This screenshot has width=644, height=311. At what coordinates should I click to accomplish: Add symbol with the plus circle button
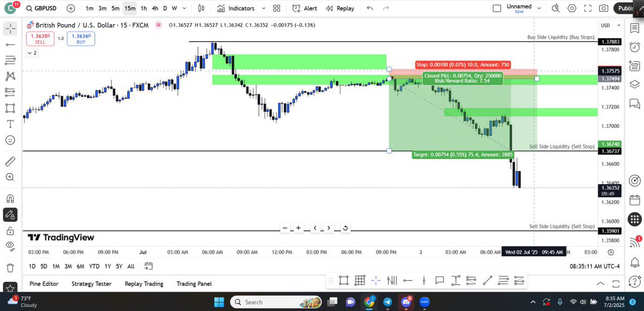click(x=71, y=9)
